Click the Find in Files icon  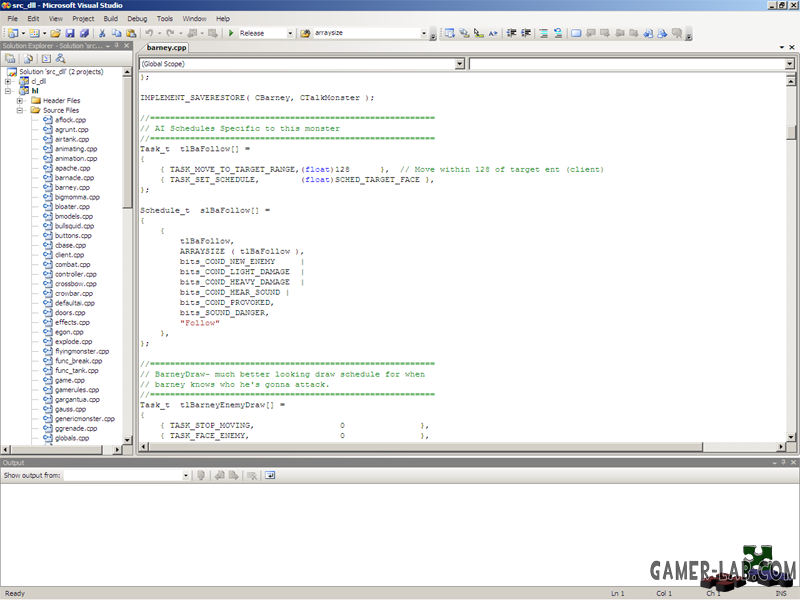click(x=305, y=33)
